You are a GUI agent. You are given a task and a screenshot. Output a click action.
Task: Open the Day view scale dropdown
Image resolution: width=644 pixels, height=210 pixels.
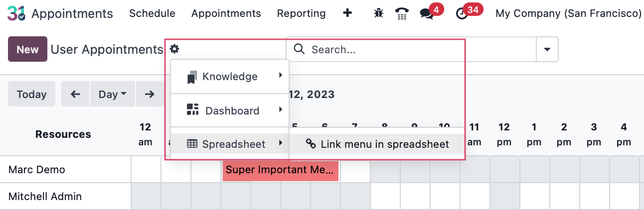point(112,94)
